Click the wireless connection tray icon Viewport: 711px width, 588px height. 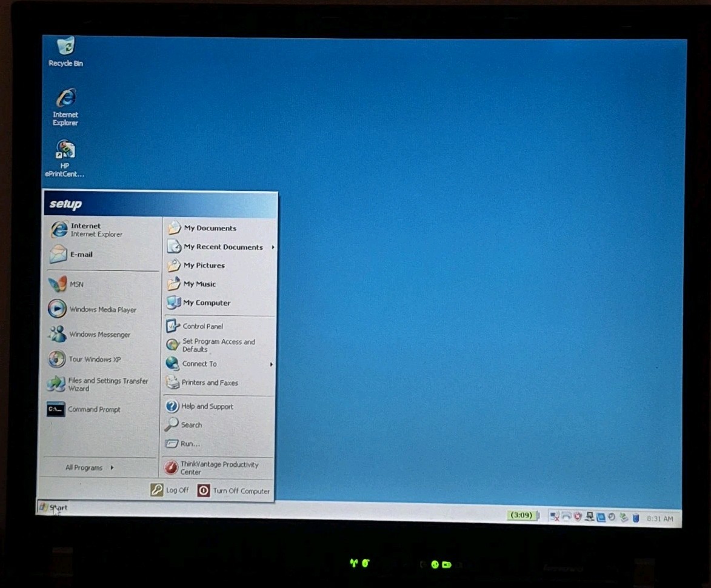tap(566, 516)
